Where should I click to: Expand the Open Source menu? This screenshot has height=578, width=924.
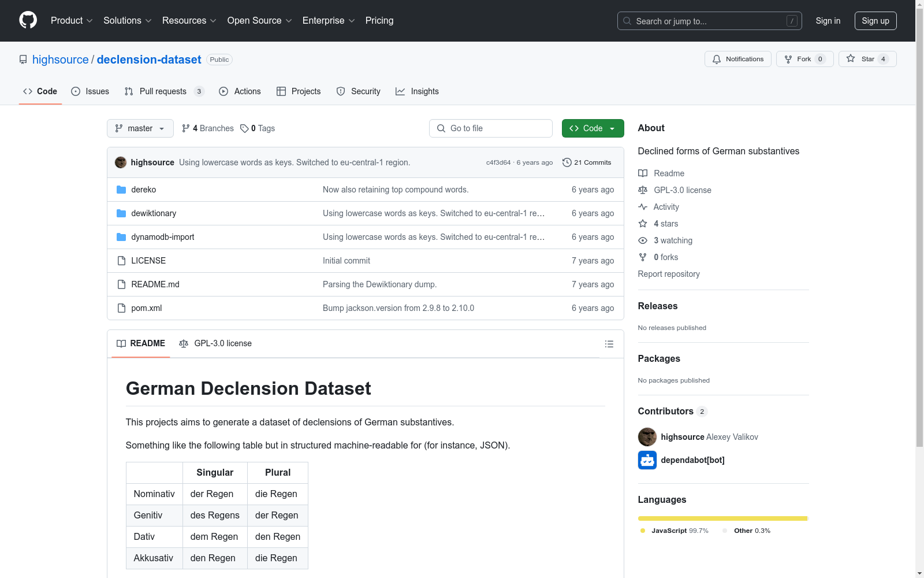(x=260, y=21)
